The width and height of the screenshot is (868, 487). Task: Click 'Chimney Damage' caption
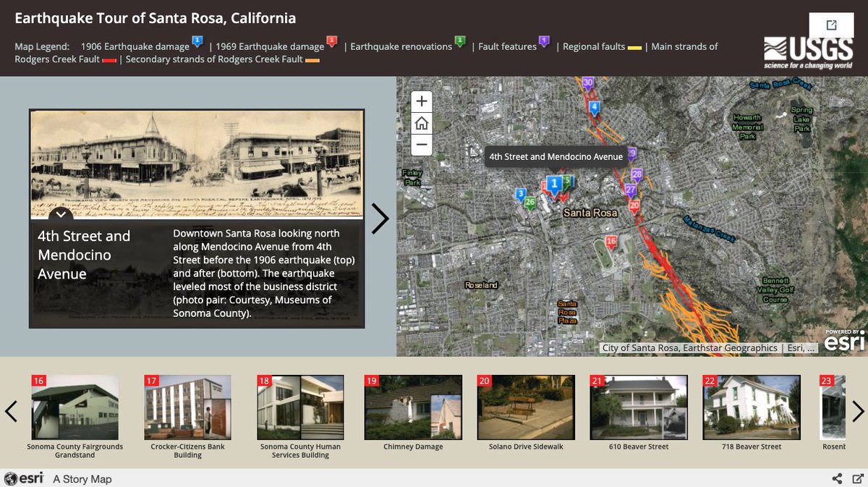point(414,446)
